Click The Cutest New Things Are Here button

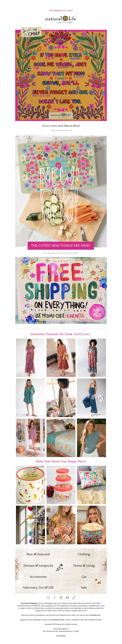click(x=61, y=245)
